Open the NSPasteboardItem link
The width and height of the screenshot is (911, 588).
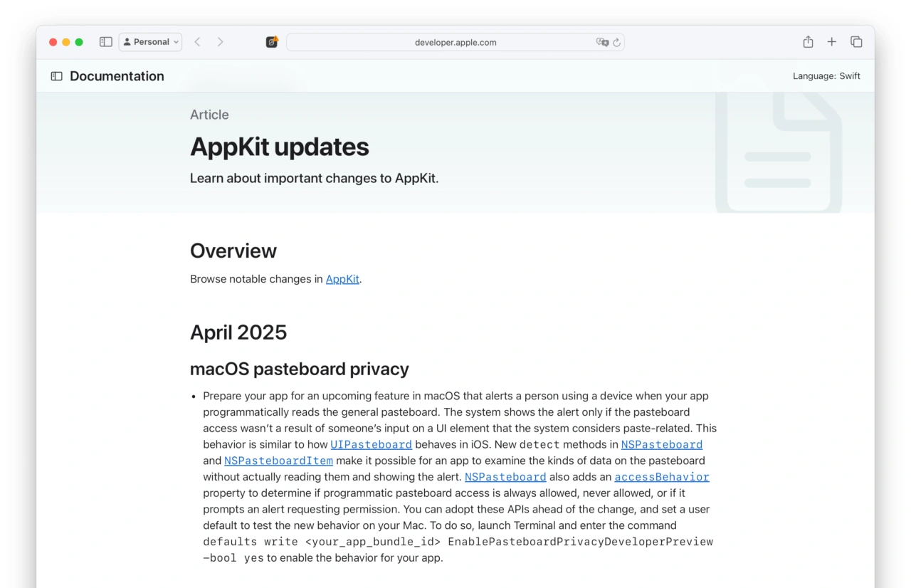[278, 461]
